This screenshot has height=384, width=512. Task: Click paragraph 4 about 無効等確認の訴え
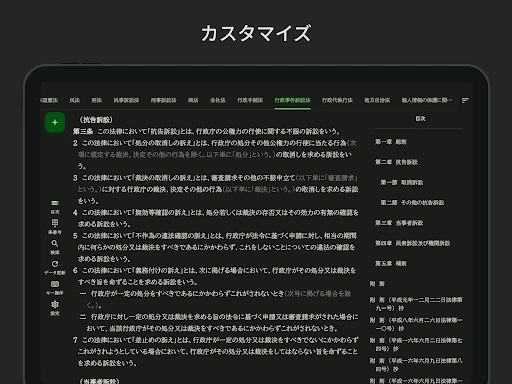pos(216,218)
